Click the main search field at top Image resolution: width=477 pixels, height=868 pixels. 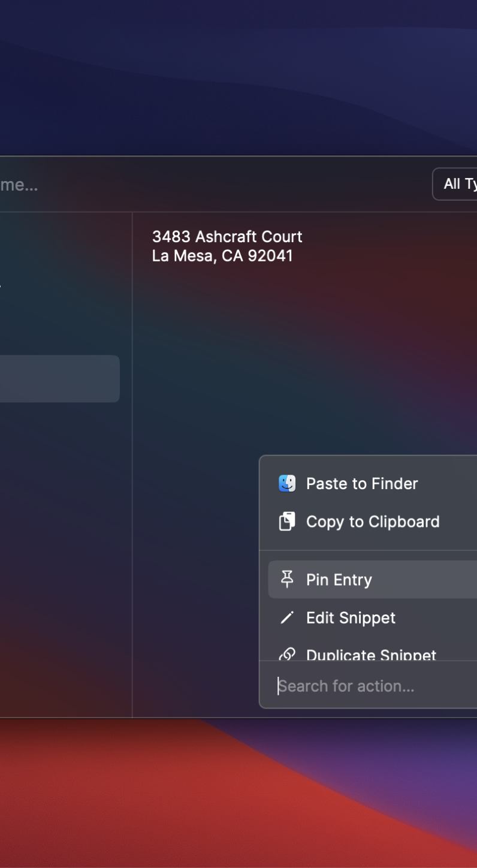tap(210, 185)
